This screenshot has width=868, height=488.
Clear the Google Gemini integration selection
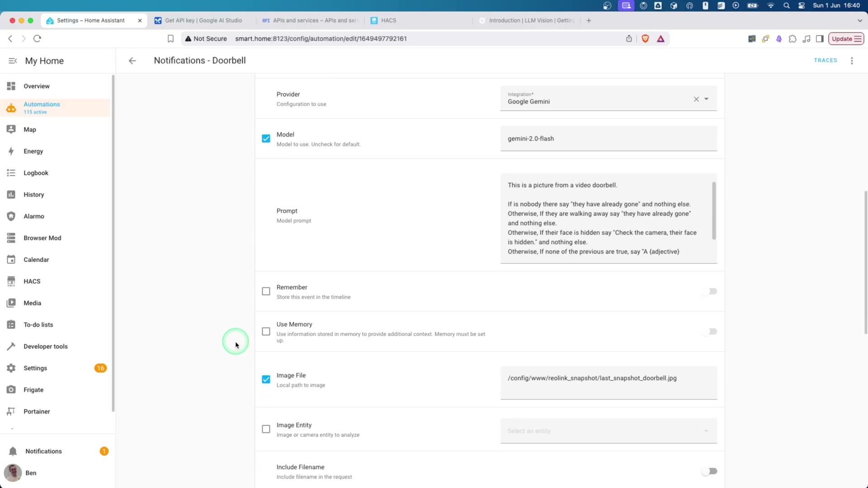(x=696, y=99)
